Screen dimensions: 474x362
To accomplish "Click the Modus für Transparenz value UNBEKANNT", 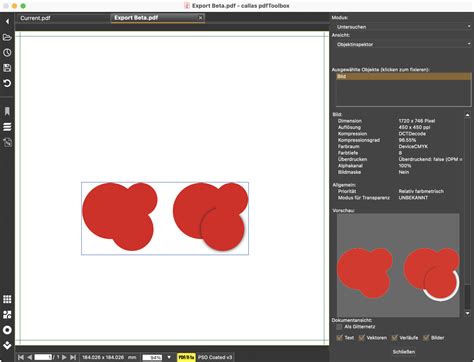I will (x=413, y=198).
